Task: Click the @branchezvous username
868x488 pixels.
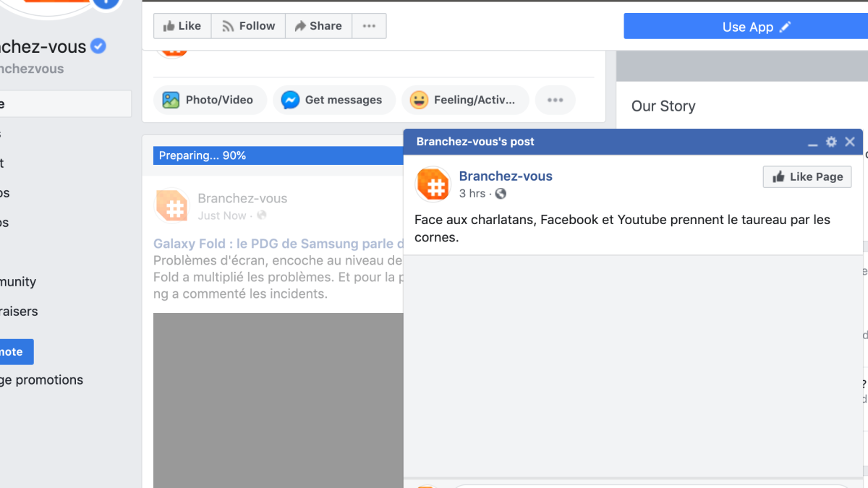Action: click(x=32, y=69)
